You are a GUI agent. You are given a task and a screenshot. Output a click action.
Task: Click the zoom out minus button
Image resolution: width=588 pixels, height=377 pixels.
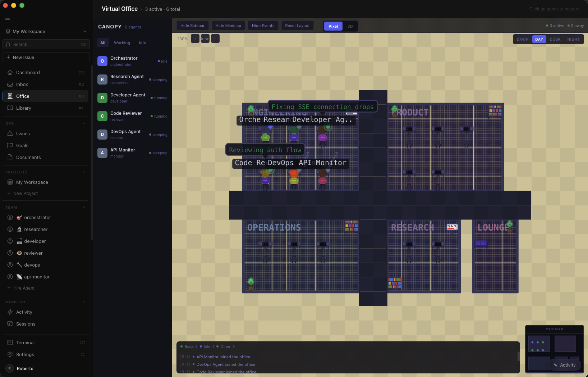pyautogui.click(x=215, y=38)
